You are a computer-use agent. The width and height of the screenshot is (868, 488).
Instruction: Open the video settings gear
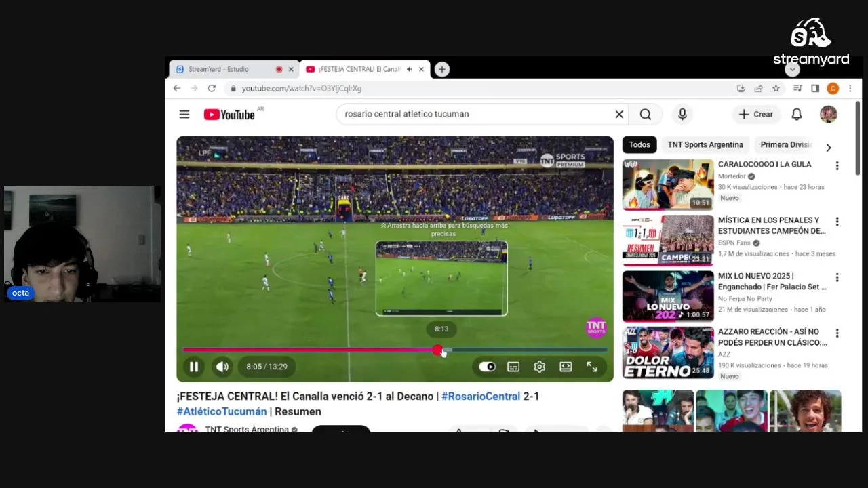click(x=539, y=367)
